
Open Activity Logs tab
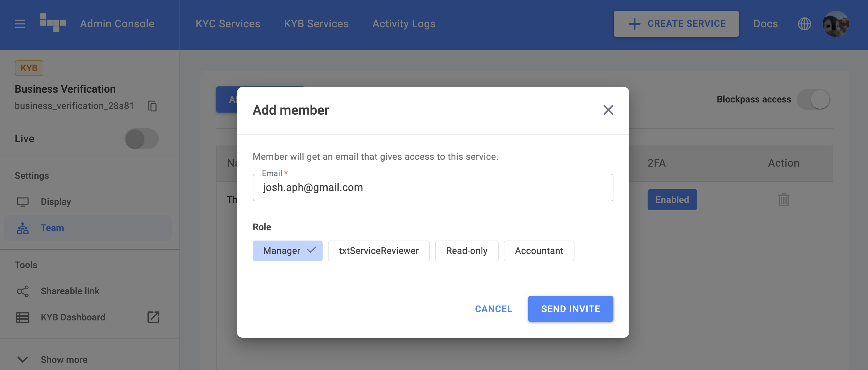404,23
